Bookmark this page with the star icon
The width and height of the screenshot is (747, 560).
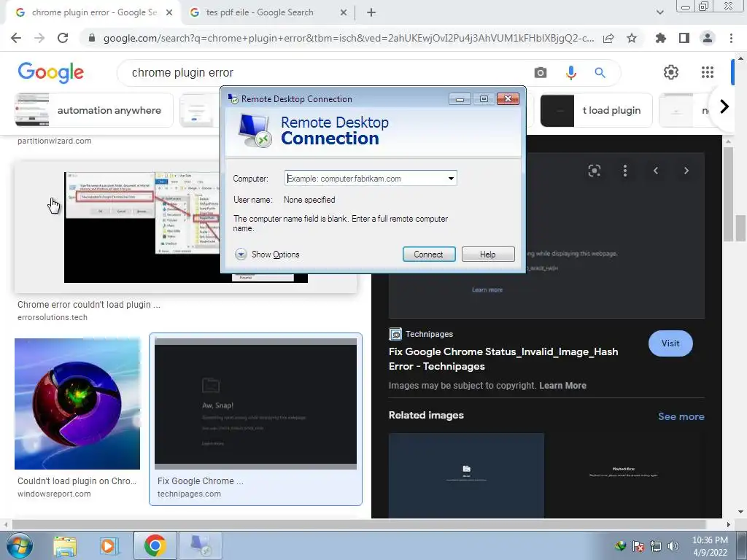pos(632,38)
